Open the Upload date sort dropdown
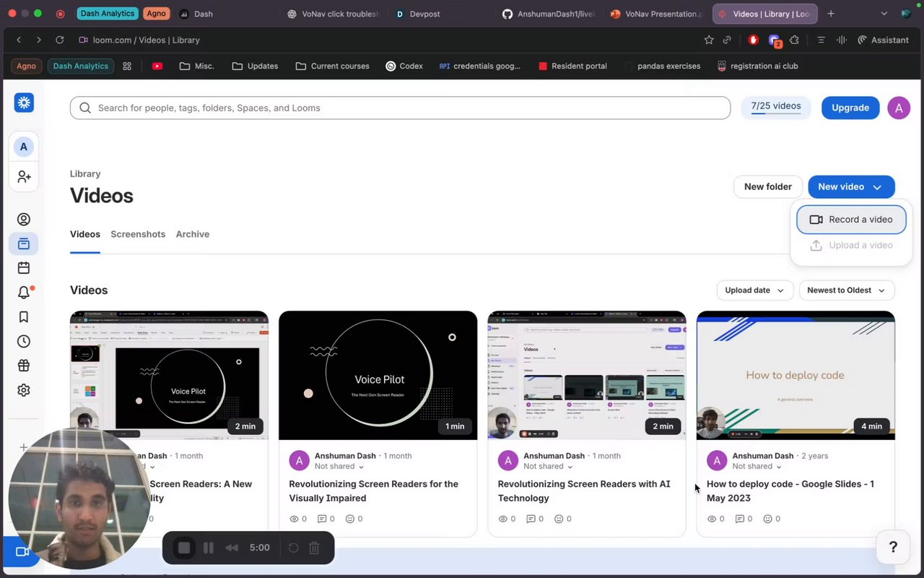924x578 pixels. (754, 290)
